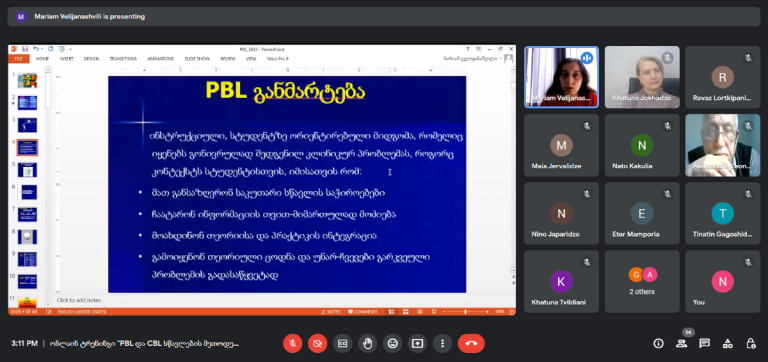Click the PowerPoint zoom slider

(465, 312)
